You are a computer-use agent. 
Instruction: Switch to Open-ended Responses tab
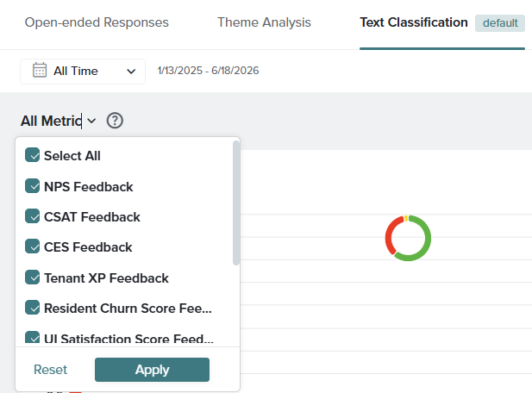pyautogui.click(x=97, y=22)
